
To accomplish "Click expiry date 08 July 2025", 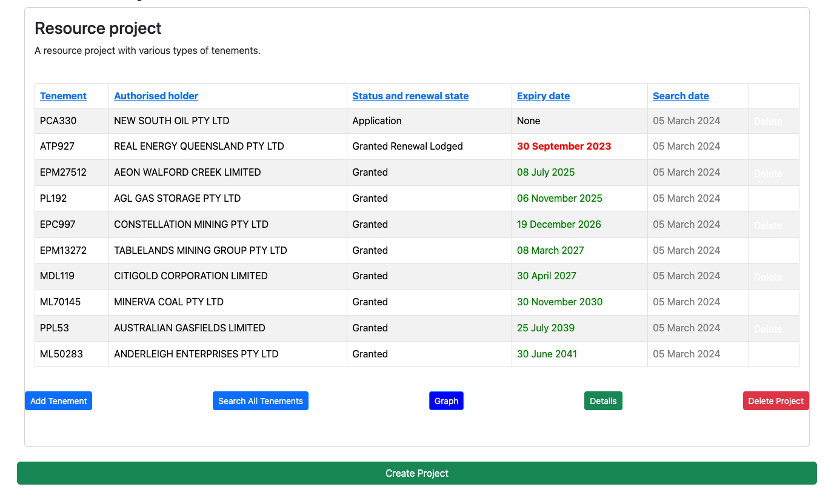I will tap(545, 172).
